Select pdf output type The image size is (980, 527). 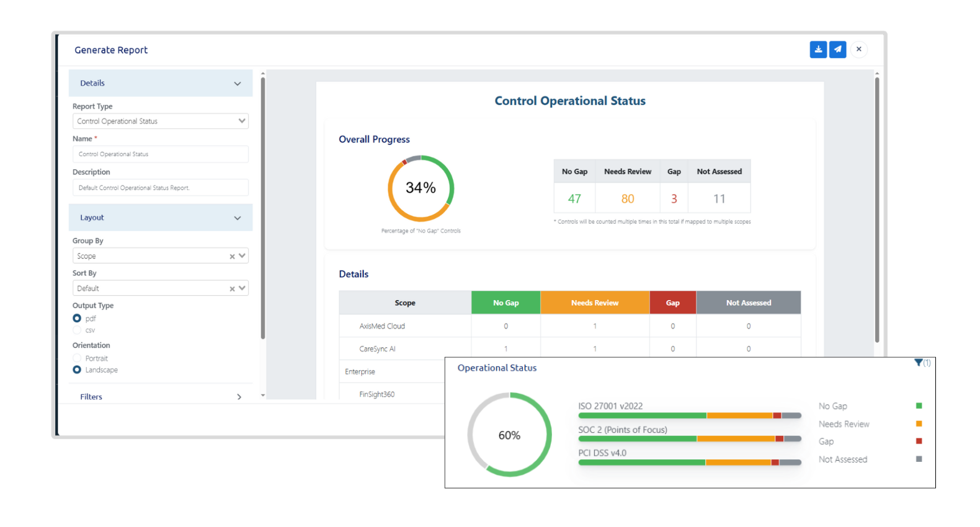click(77, 318)
